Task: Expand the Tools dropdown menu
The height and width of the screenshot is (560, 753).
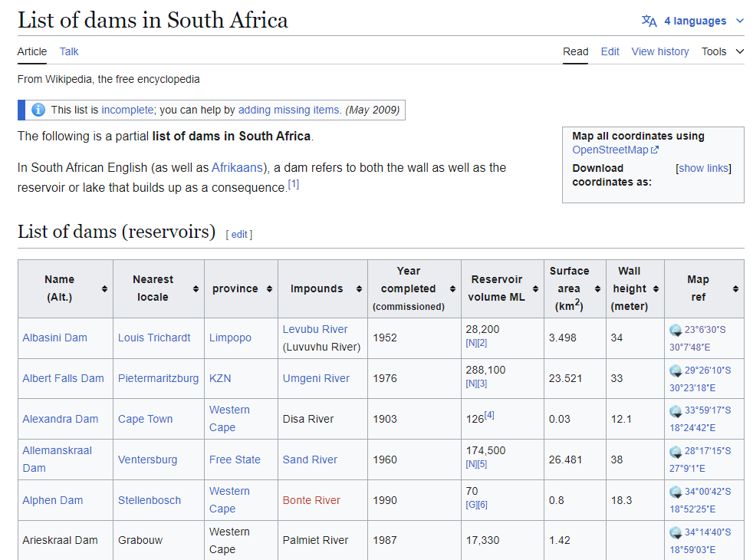Action: click(723, 51)
